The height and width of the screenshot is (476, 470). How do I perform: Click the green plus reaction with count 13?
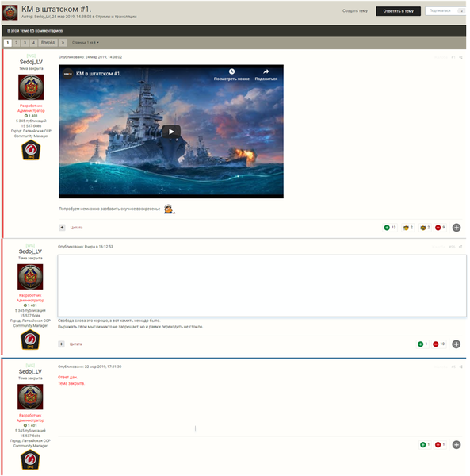pyautogui.click(x=390, y=228)
